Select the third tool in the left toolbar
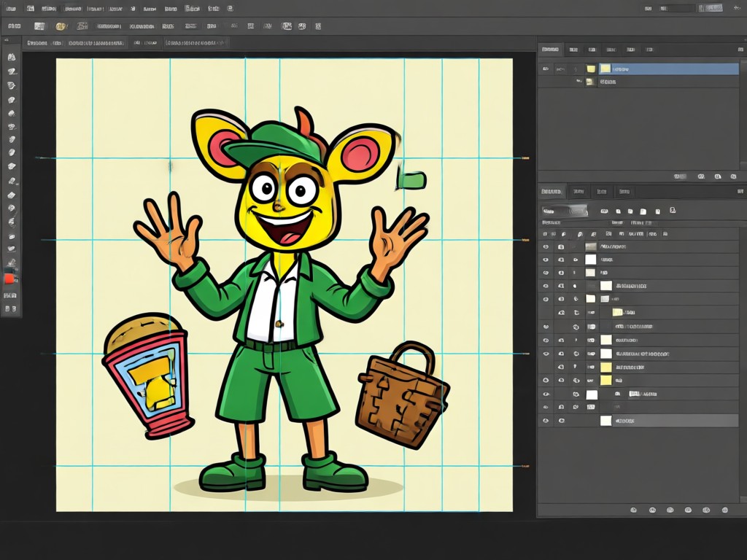747x560 pixels. (x=12, y=86)
